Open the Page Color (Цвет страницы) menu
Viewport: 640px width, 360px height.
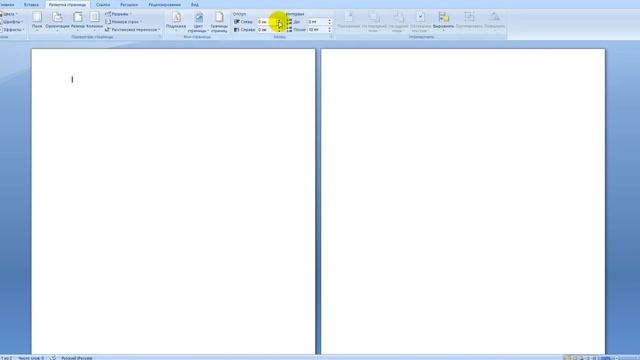198,22
